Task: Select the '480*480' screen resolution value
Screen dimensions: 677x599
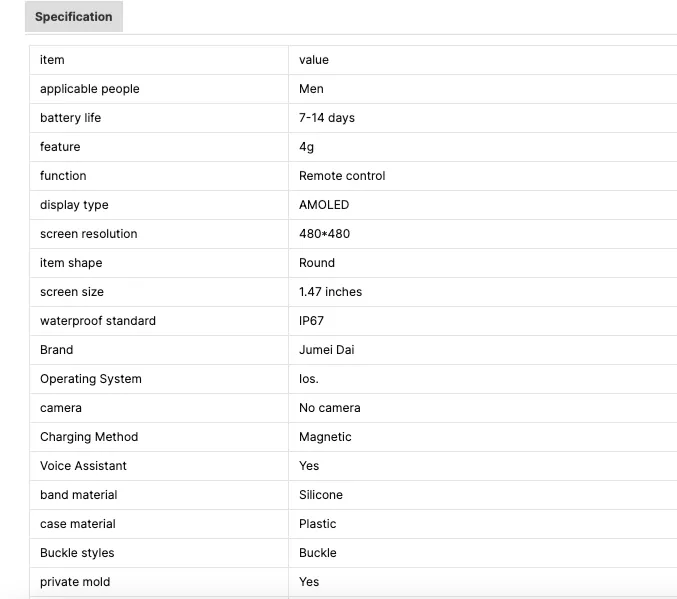Action: (x=324, y=234)
